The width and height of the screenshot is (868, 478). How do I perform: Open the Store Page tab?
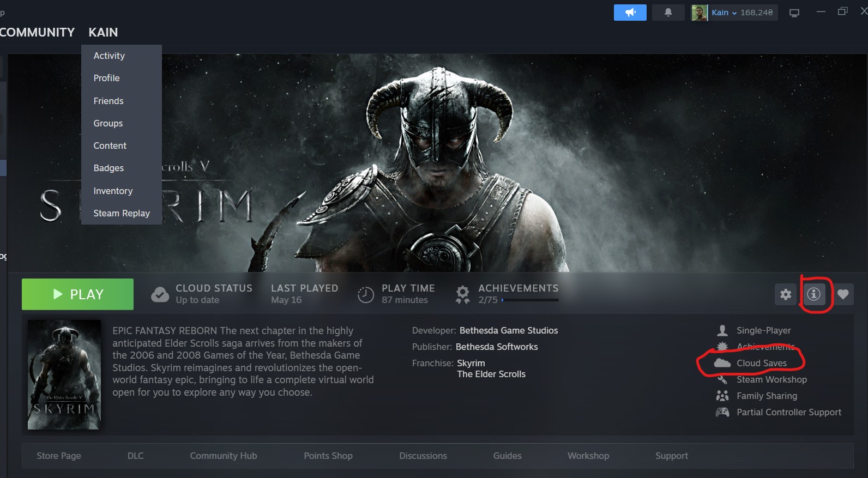(x=59, y=456)
